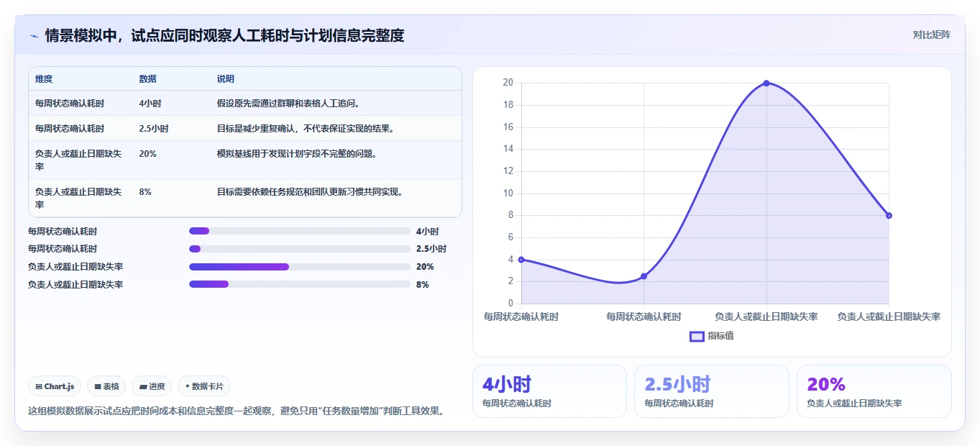980x446 pixels.
Task: Click the 表格 tag chip
Action: pyautogui.click(x=106, y=386)
